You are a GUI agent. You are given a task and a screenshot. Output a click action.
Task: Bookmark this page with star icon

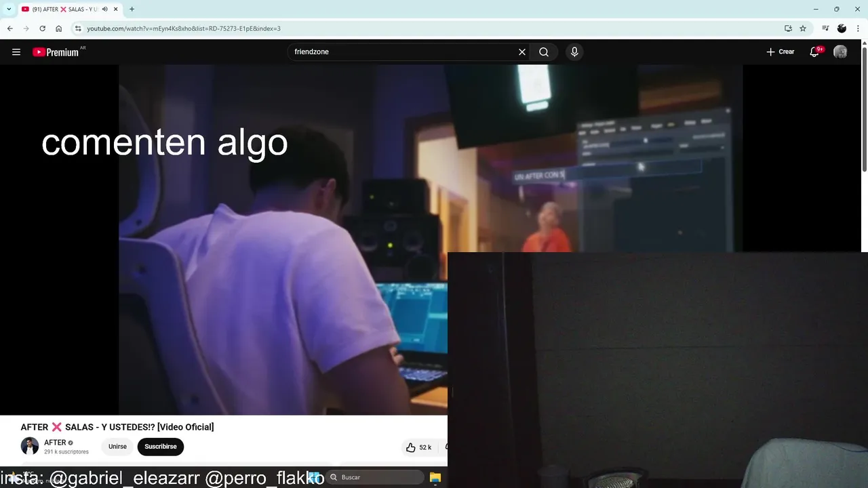[x=803, y=28]
